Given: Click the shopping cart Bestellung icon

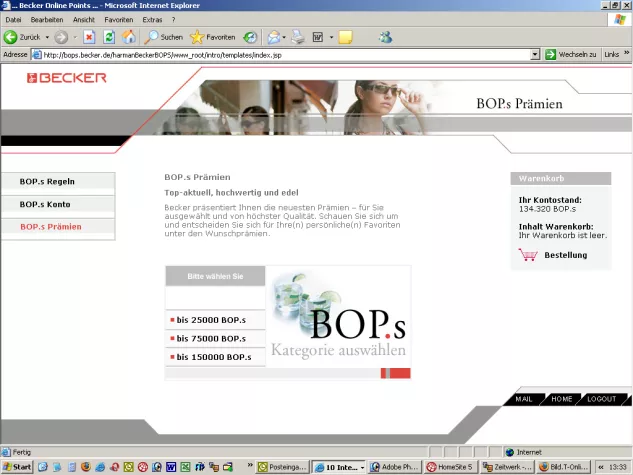Looking at the screenshot, I should click(528, 255).
